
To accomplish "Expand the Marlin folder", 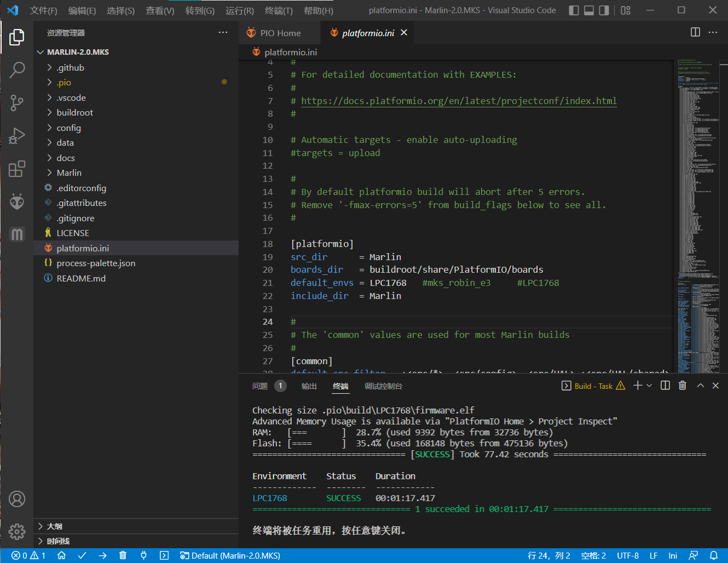I will pyautogui.click(x=136, y=173).
